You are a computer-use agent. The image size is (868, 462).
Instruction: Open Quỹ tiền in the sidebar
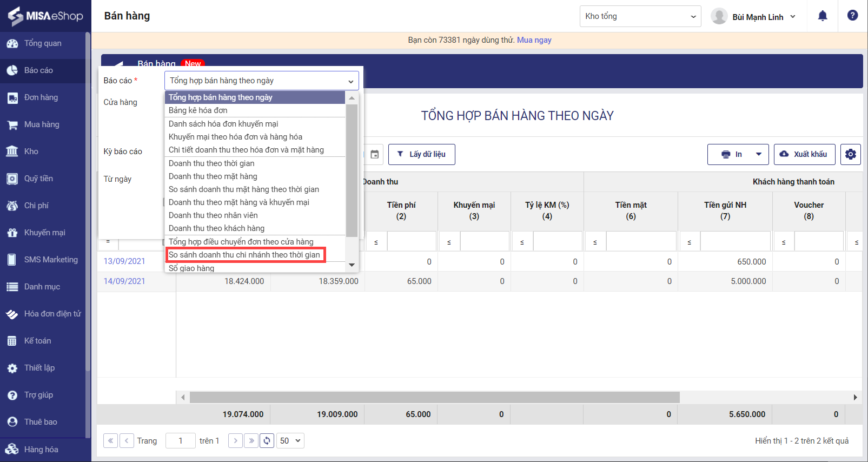(x=38, y=179)
